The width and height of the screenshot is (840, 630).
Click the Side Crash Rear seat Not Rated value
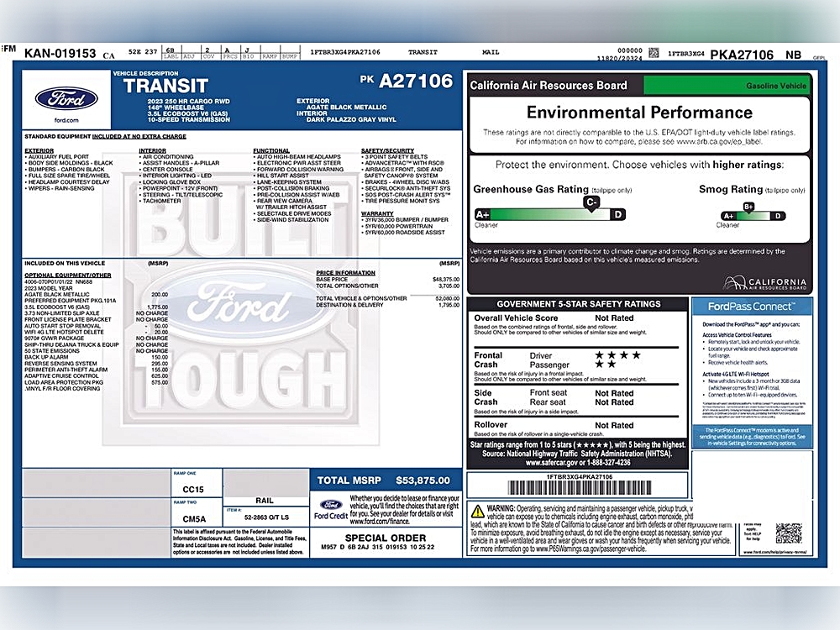click(x=614, y=402)
